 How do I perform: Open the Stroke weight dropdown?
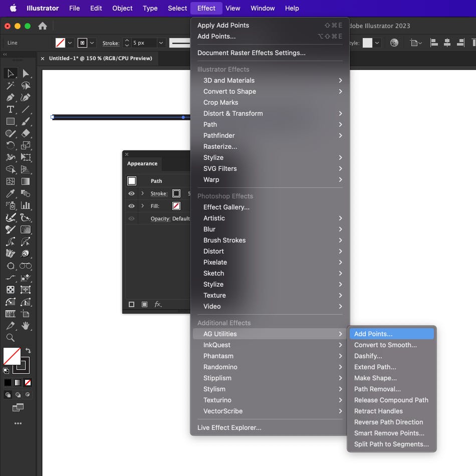point(160,43)
